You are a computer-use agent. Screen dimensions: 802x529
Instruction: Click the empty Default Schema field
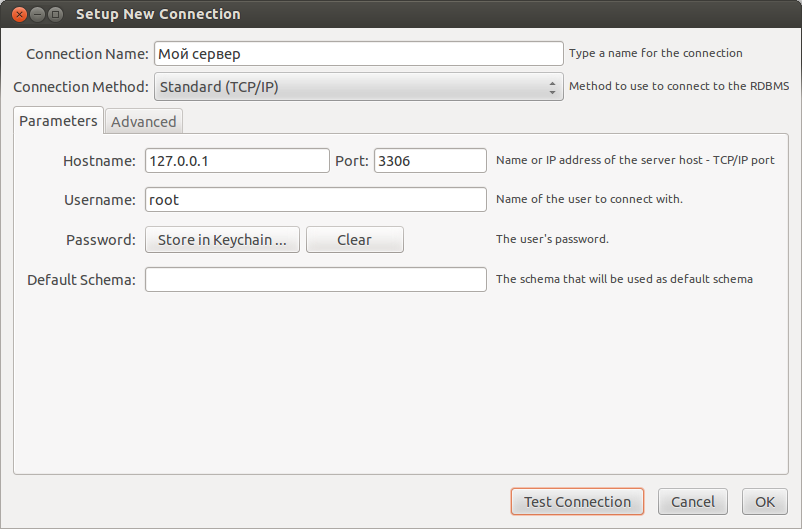tap(316, 279)
